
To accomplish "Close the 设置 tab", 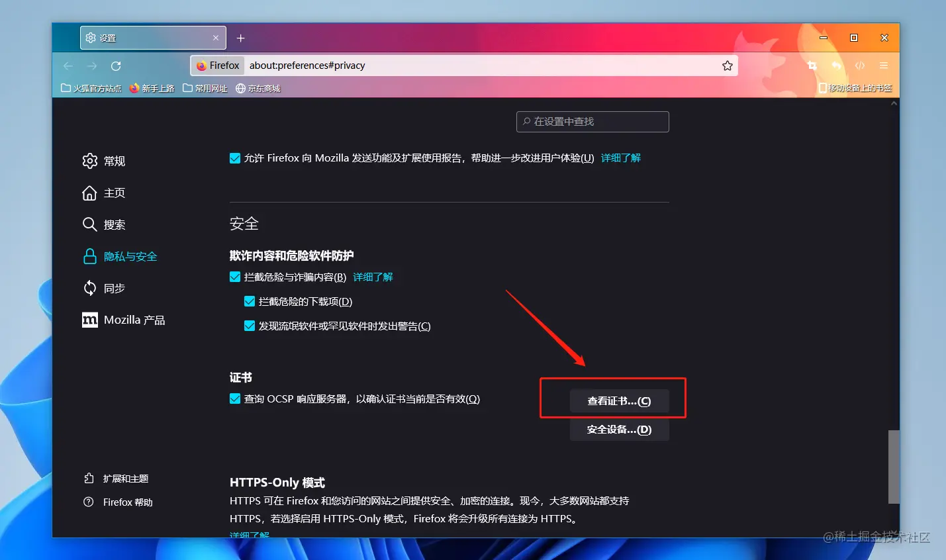I will pos(216,38).
